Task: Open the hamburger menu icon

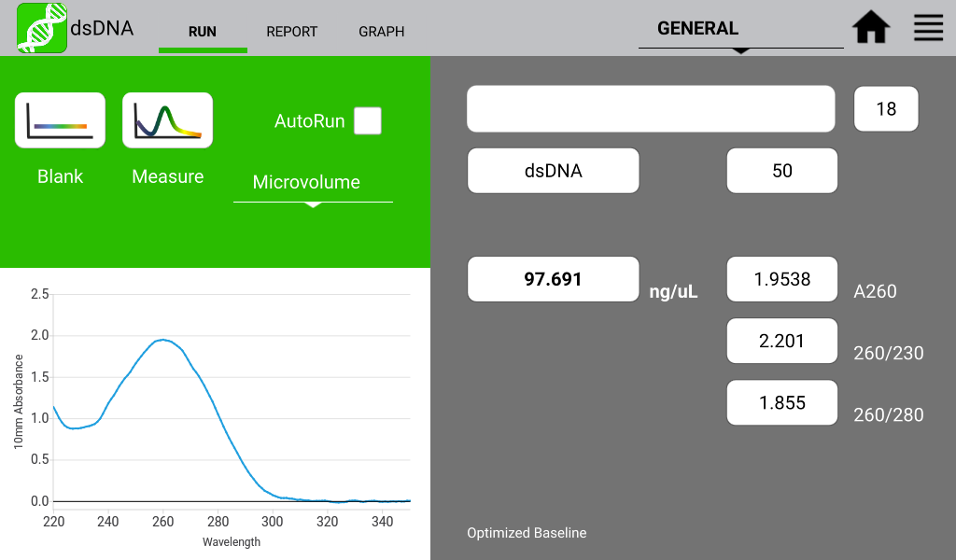Action: tap(928, 28)
